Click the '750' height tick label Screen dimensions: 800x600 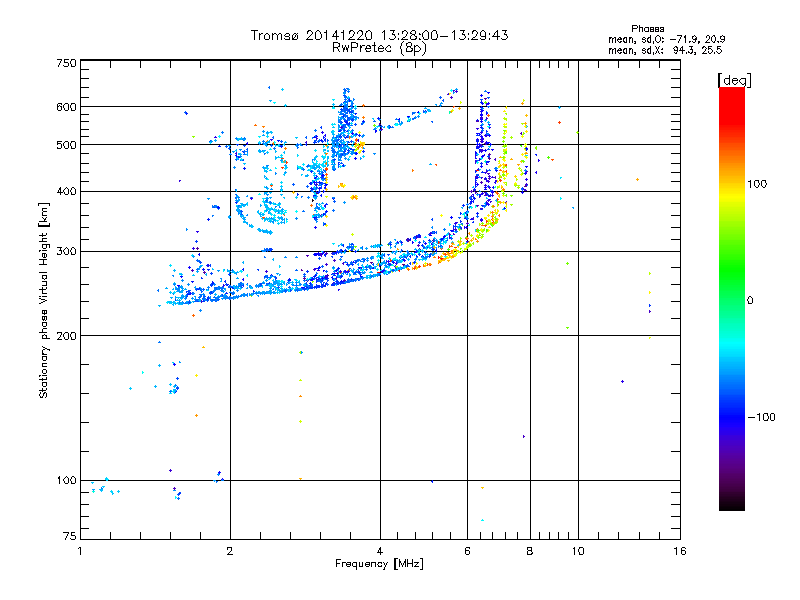67,63
